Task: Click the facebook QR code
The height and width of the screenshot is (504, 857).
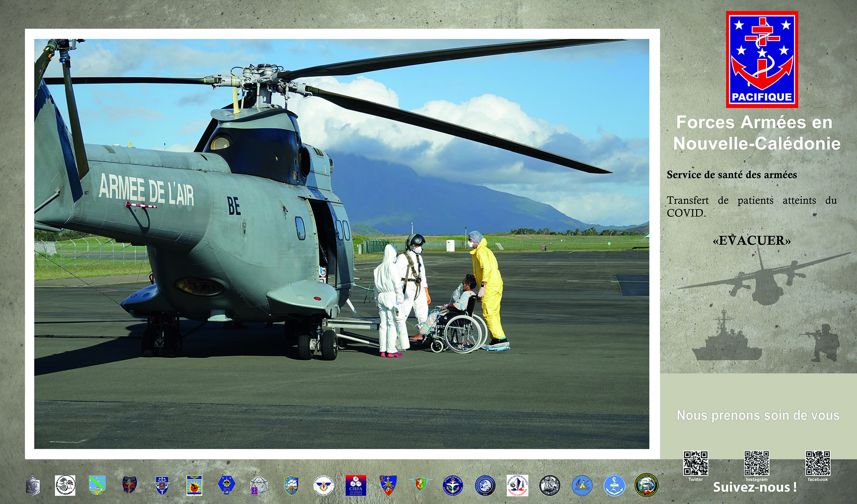Action: [x=818, y=463]
